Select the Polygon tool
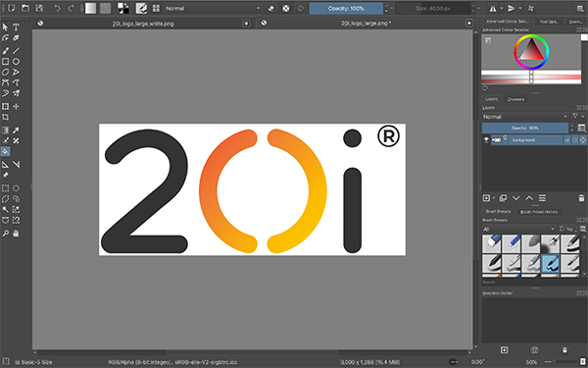 click(x=5, y=72)
